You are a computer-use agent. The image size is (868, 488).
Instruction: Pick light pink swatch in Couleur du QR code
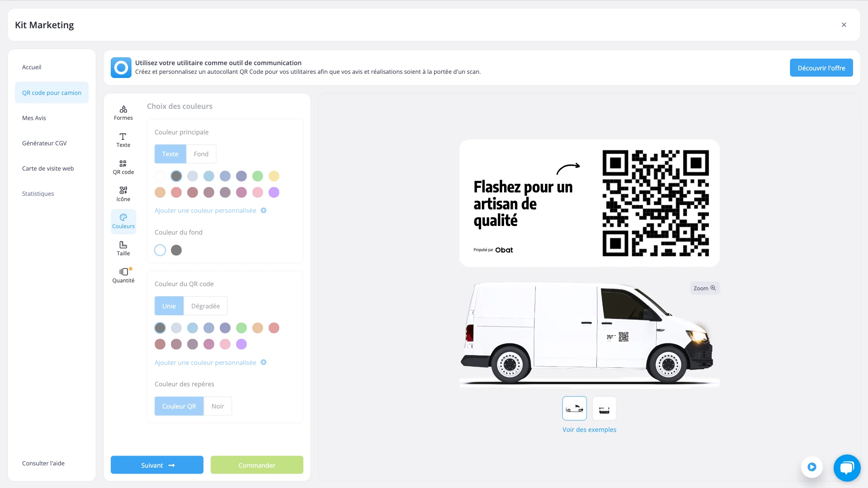[225, 344]
